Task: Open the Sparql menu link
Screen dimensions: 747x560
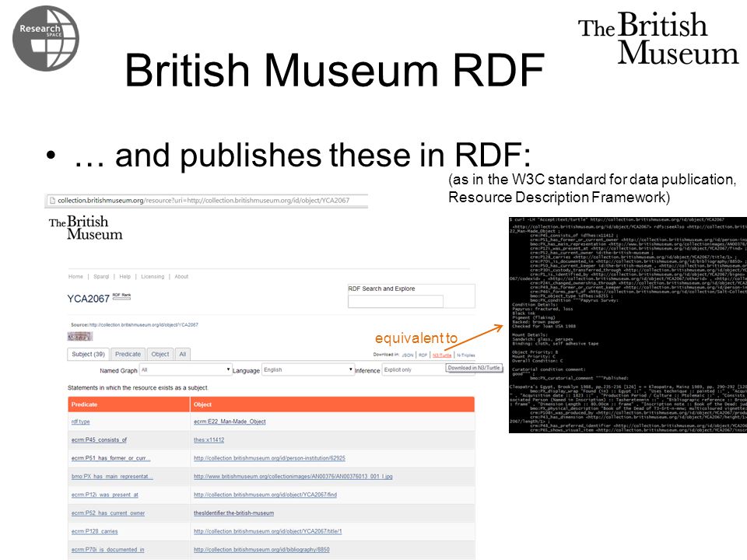Action: [x=101, y=277]
